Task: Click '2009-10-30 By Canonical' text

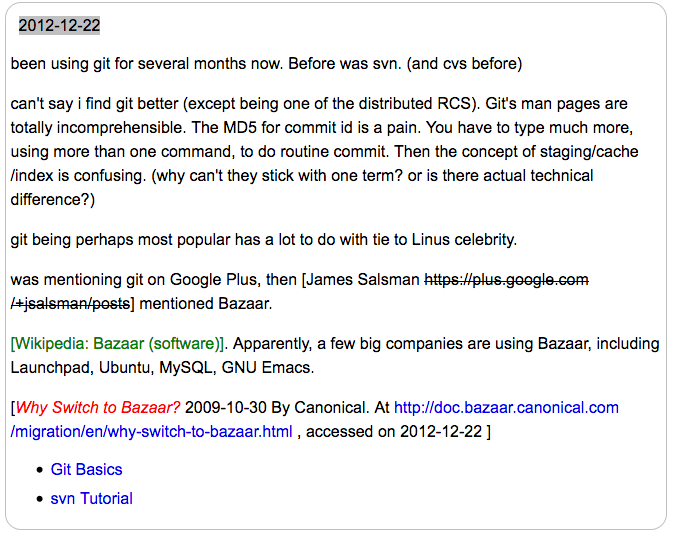Action: (x=277, y=408)
